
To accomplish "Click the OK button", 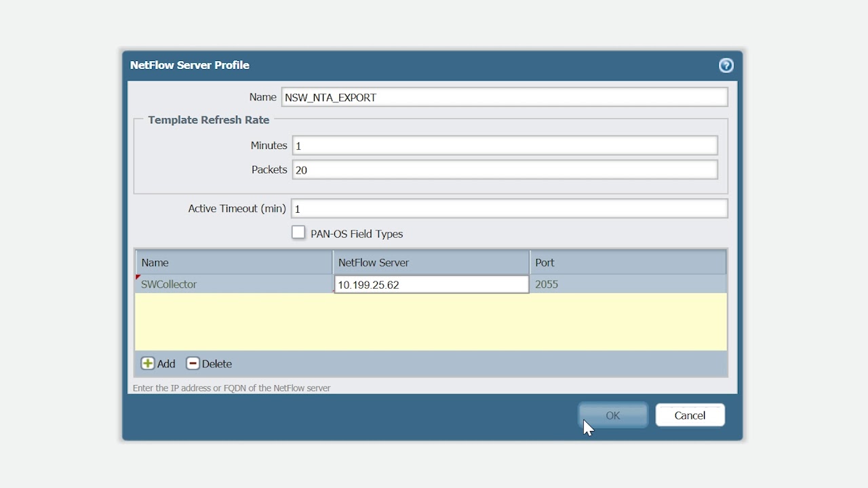I will 613,415.
